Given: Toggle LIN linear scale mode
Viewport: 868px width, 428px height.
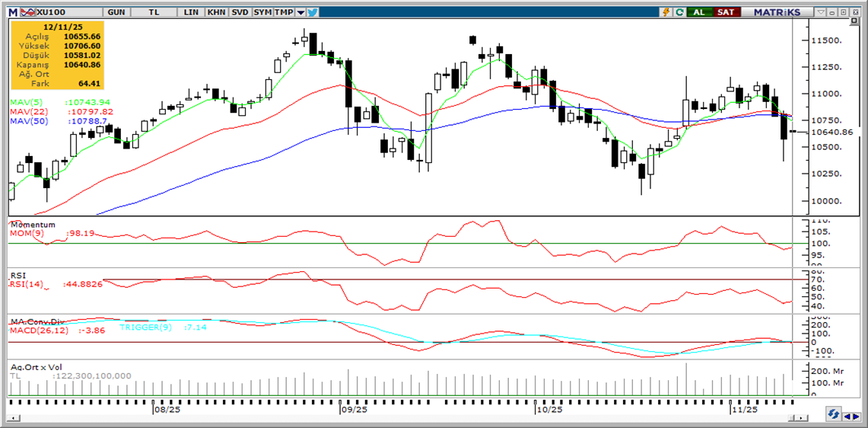Looking at the screenshot, I should [192, 12].
